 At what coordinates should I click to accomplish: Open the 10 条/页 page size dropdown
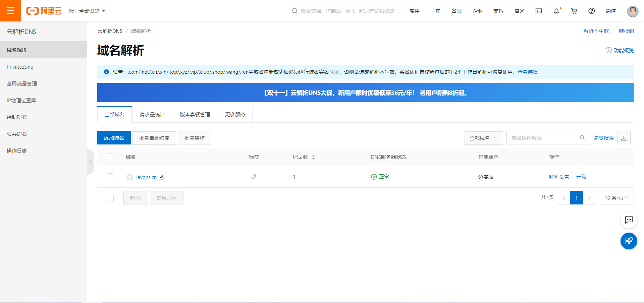[x=616, y=198]
